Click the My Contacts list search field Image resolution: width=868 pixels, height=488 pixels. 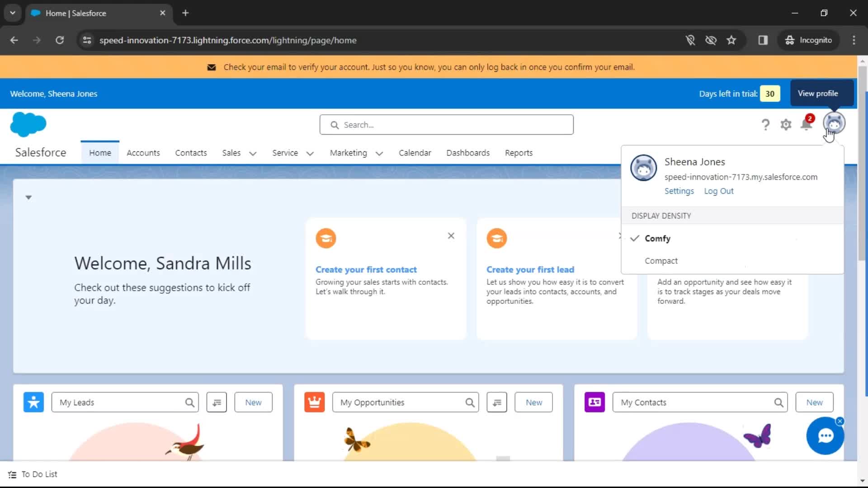pos(700,402)
